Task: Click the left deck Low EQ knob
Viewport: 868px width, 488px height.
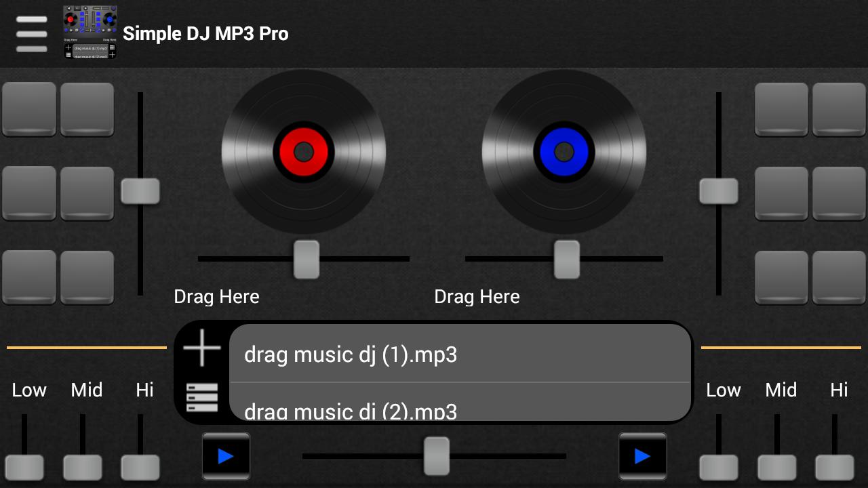Action: [25, 468]
